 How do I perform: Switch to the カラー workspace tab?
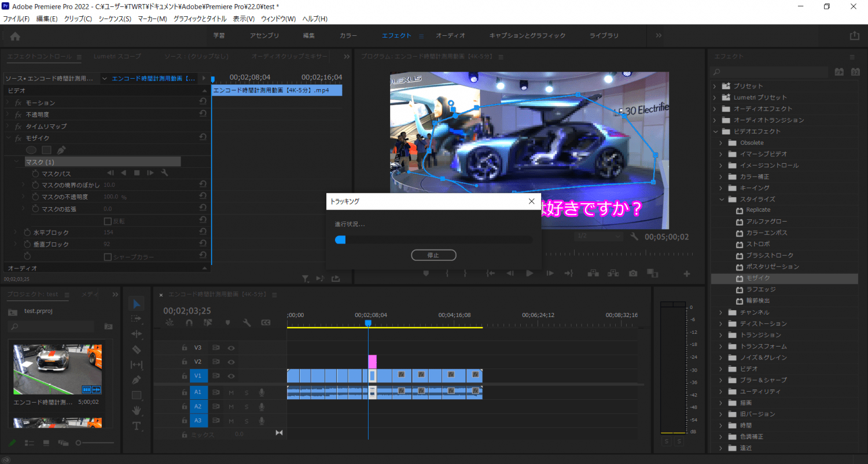pos(348,35)
